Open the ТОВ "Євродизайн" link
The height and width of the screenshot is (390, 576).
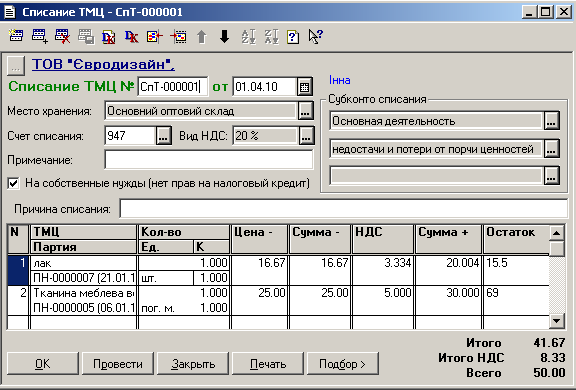103,64
